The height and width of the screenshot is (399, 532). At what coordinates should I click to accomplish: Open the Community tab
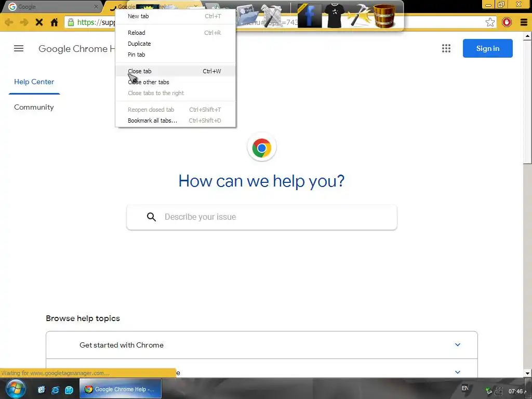(x=34, y=107)
